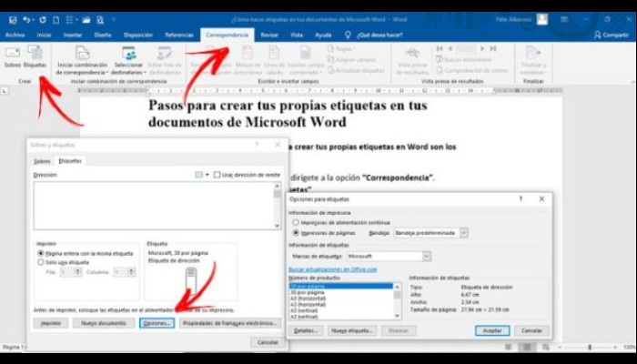Click the zoom slider in the status bar

click(589, 348)
